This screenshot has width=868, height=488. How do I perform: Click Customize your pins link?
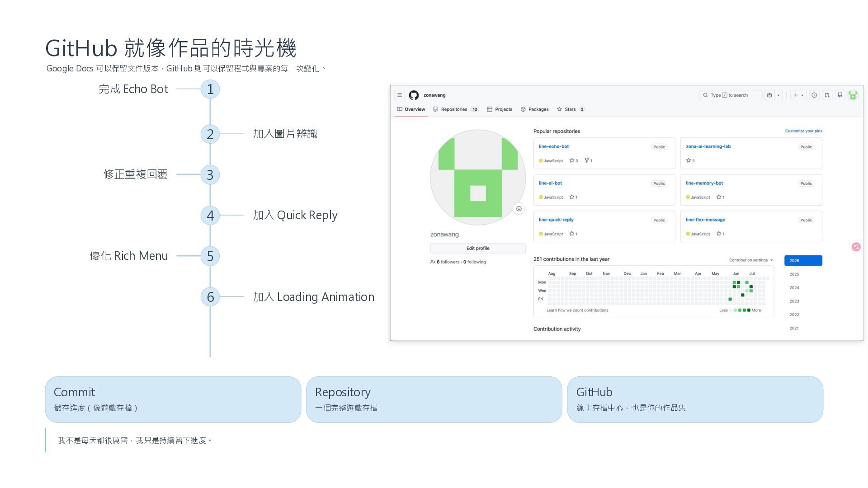click(x=803, y=131)
